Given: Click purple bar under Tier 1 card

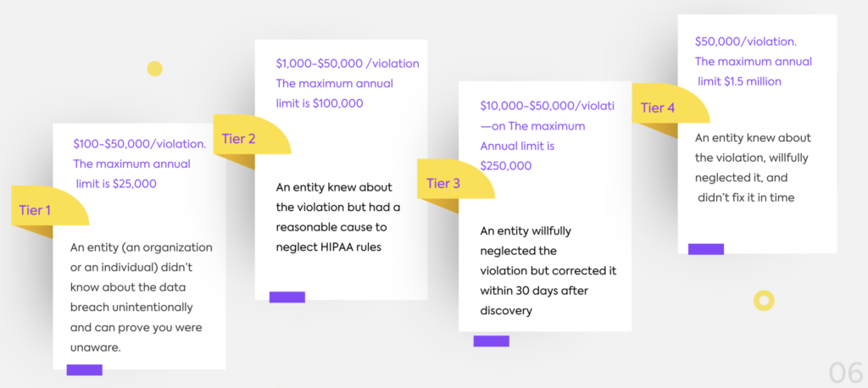Looking at the screenshot, I should click(85, 369).
